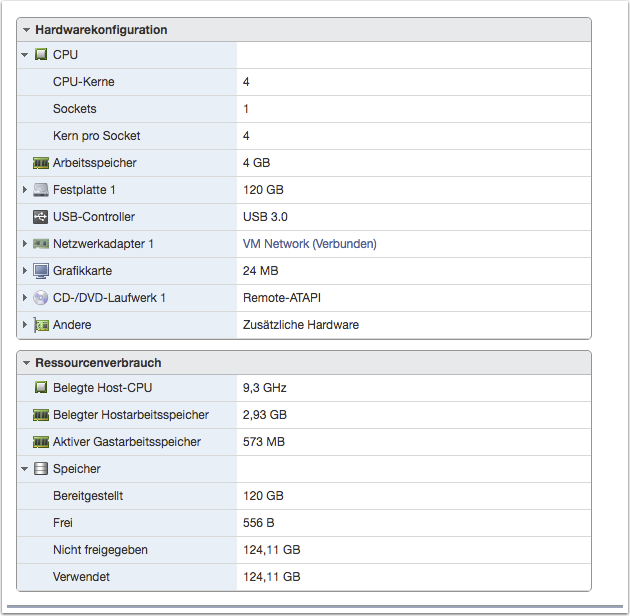Click the CPU chip icon

point(41,55)
